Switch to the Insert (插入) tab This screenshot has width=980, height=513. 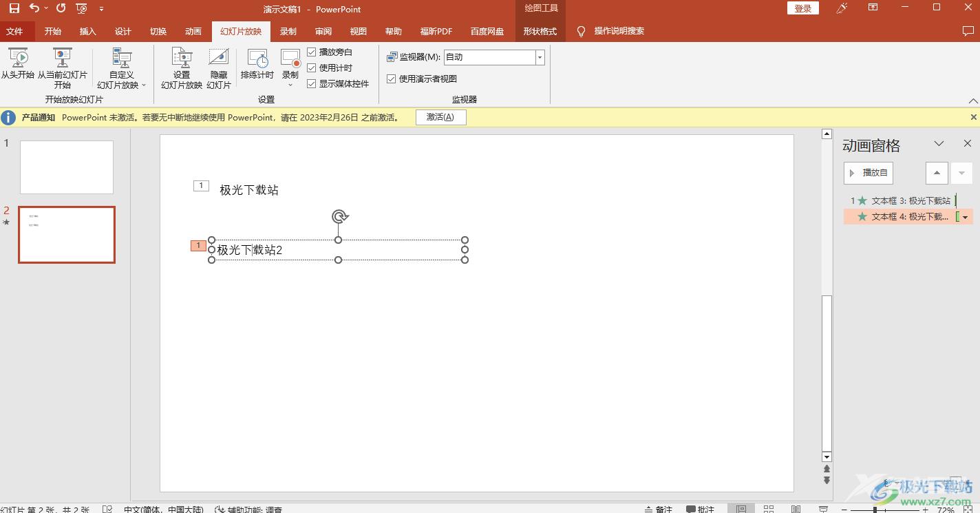[88, 32]
